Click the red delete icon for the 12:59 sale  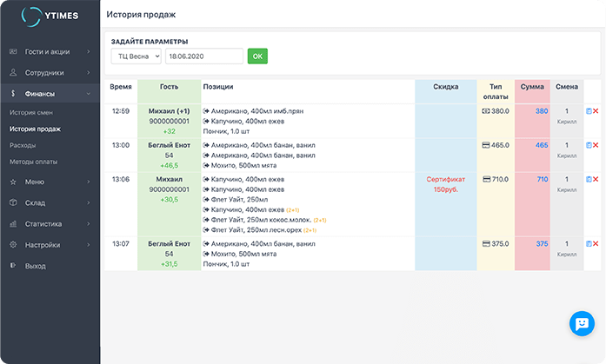click(596, 111)
